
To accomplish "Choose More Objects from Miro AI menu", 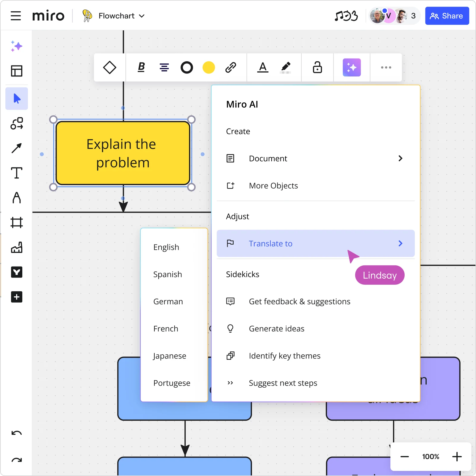I will pos(316,186).
